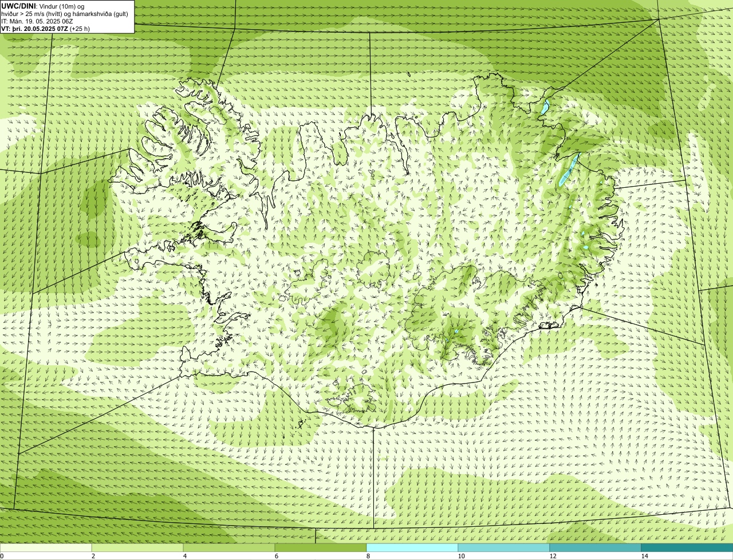Click the "8" scale label
The width and height of the screenshot is (733, 560).
coord(368,556)
